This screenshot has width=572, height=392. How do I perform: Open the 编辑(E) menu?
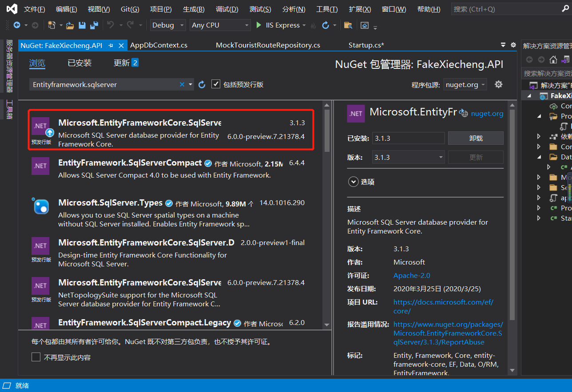coord(67,9)
